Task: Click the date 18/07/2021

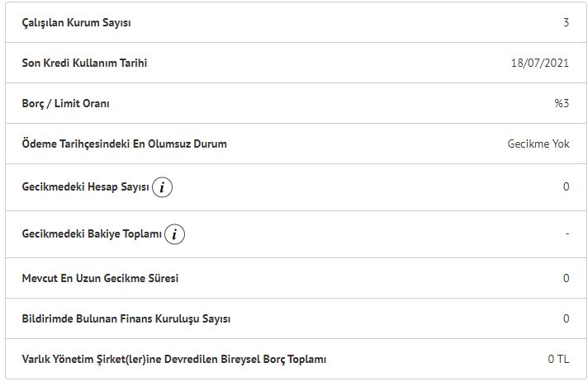Action: (539, 63)
